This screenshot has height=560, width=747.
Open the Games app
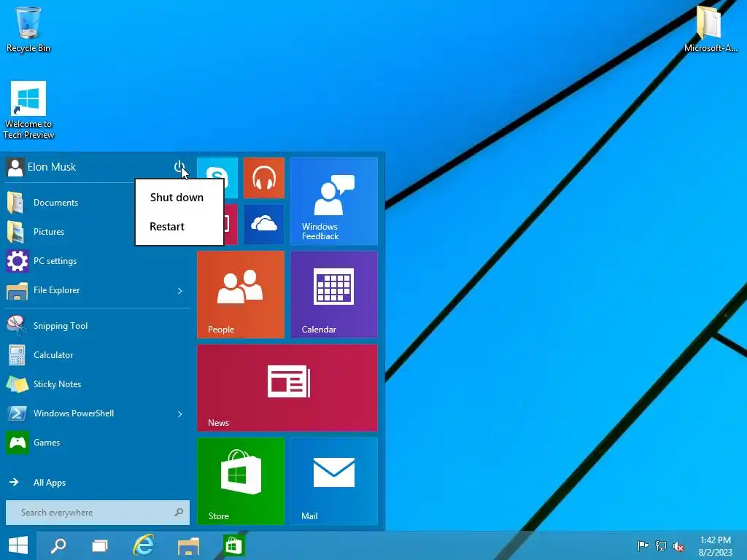tap(97, 443)
